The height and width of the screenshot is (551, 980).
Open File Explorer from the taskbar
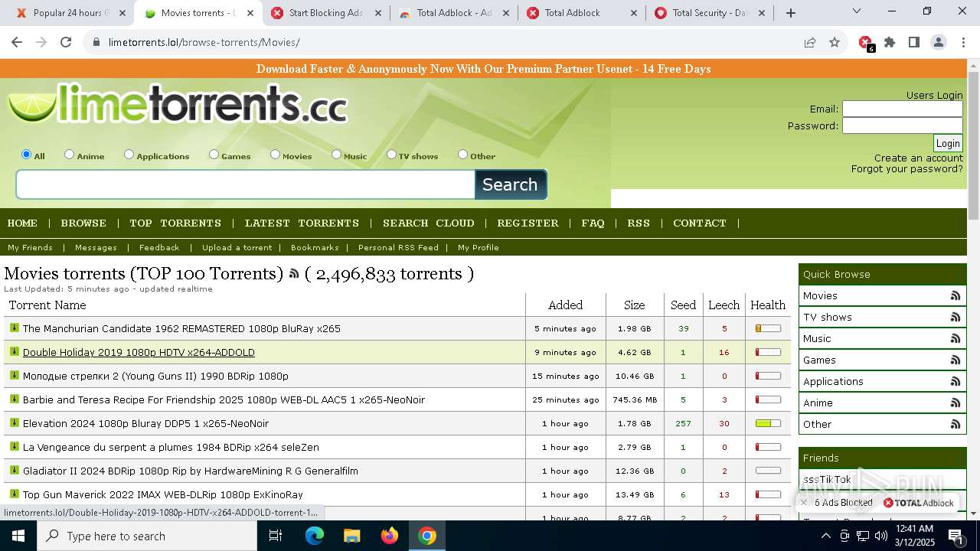[x=351, y=536]
